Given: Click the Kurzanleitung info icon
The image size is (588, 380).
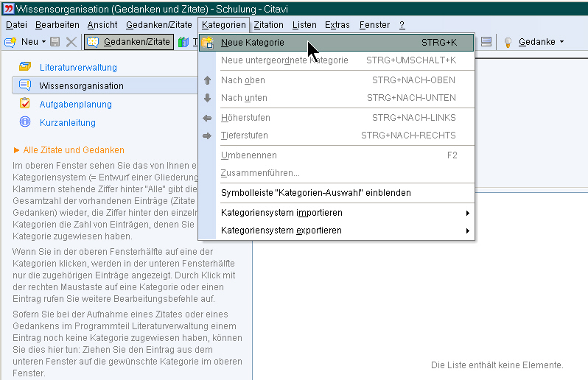Looking at the screenshot, I should click(x=25, y=122).
